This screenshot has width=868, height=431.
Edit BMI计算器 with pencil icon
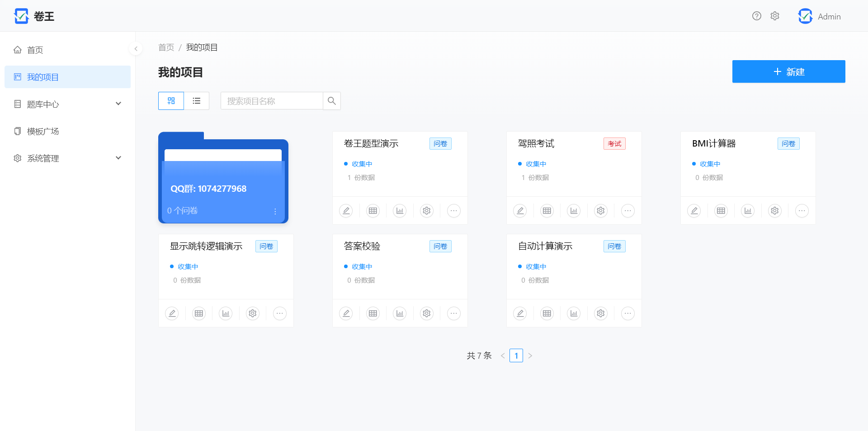point(694,211)
